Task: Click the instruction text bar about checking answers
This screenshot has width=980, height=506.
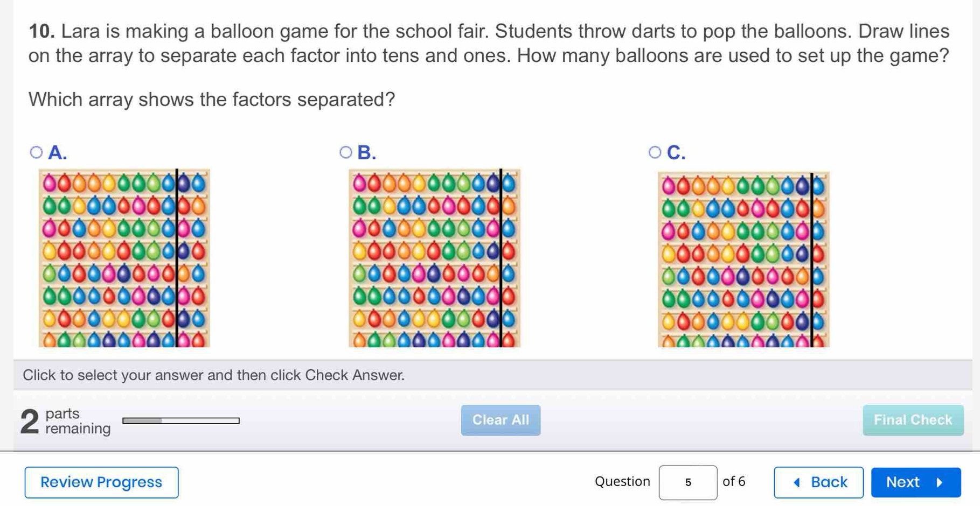Action: click(214, 375)
